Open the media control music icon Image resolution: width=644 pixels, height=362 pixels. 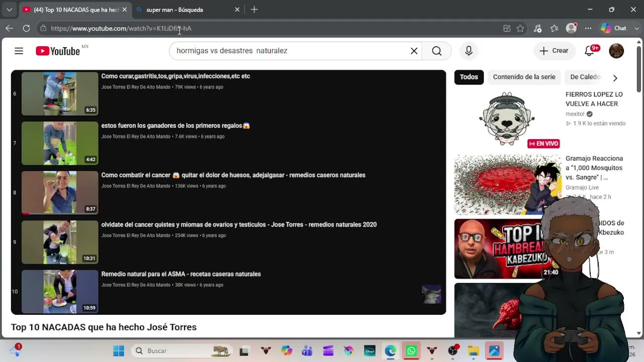[537, 28]
